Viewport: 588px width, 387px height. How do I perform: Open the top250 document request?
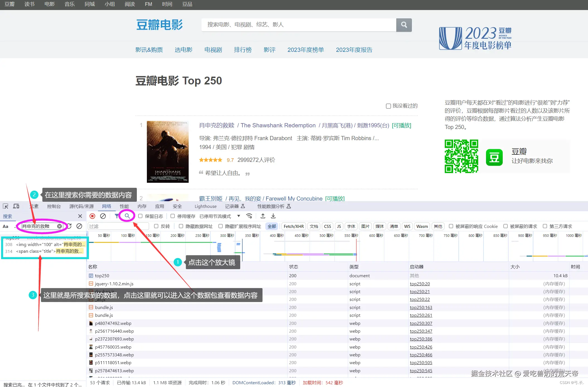pos(102,276)
